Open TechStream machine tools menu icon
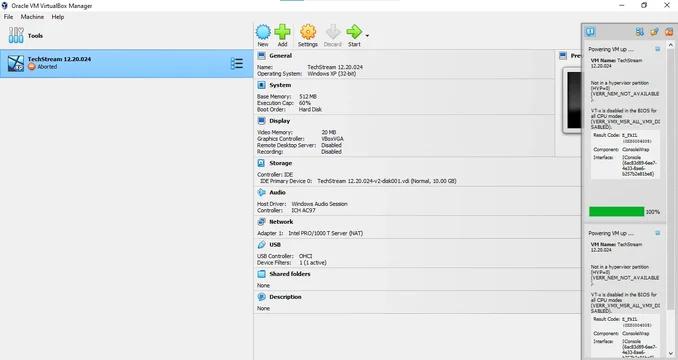This screenshot has width=678, height=360. click(x=236, y=64)
